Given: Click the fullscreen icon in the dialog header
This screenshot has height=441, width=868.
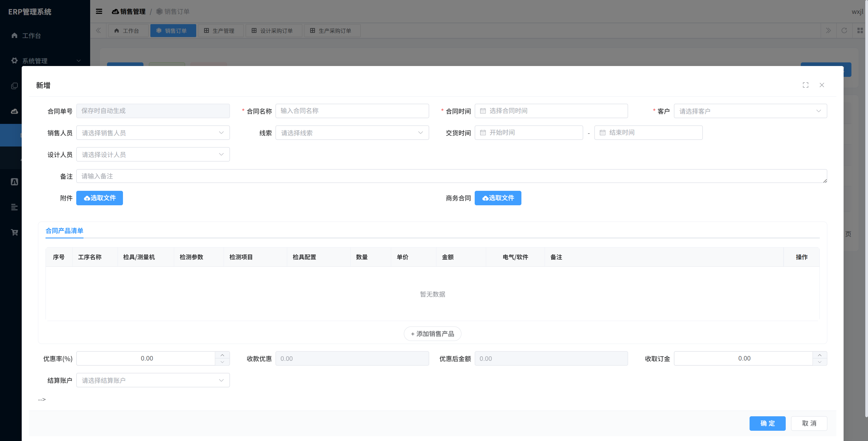Looking at the screenshot, I should [805, 85].
